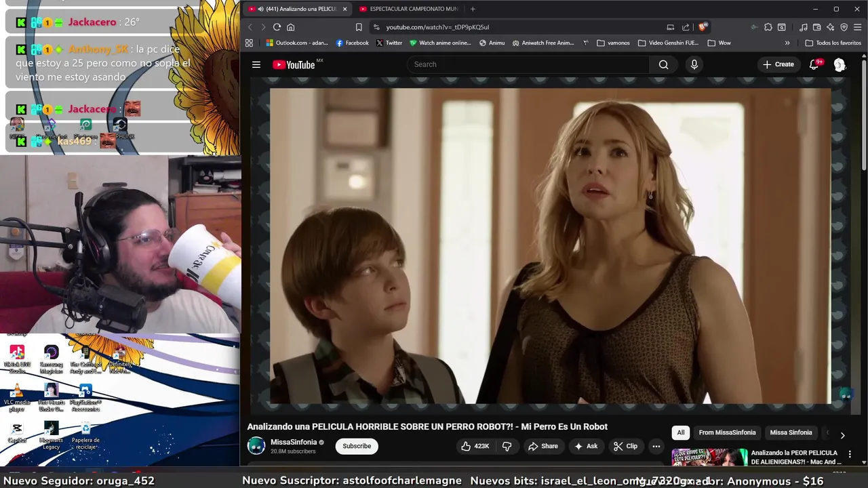The height and width of the screenshot is (488, 868).
Task: Click the site settings icon in address bar
Action: pos(376,27)
